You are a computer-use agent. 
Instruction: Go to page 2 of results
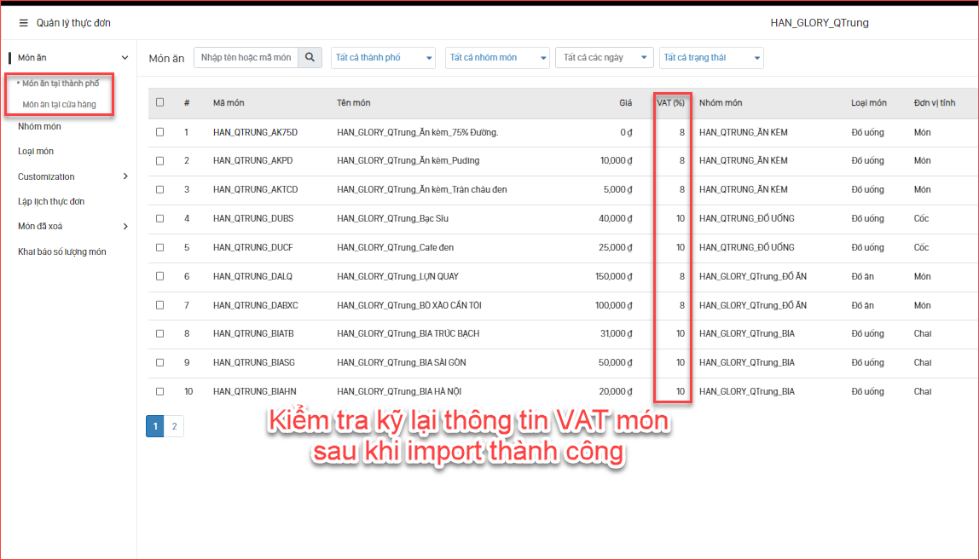click(x=174, y=426)
